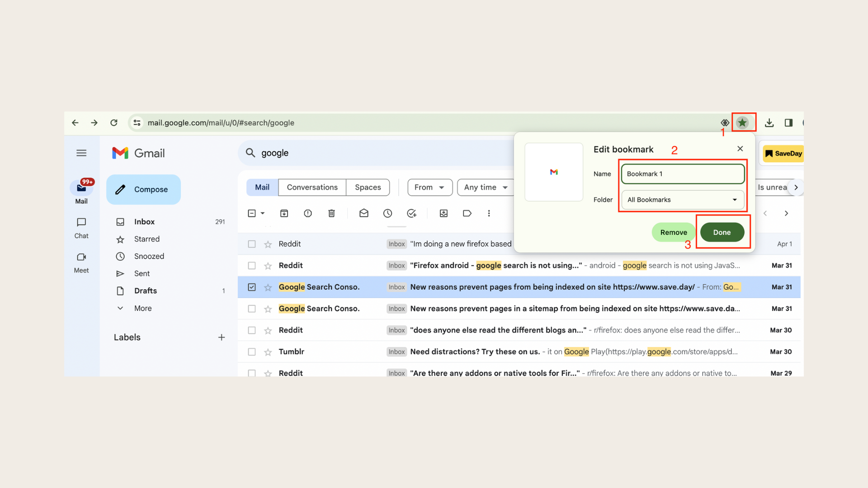Click Done in Edit bookmark dialog
868x488 pixels.
(722, 232)
